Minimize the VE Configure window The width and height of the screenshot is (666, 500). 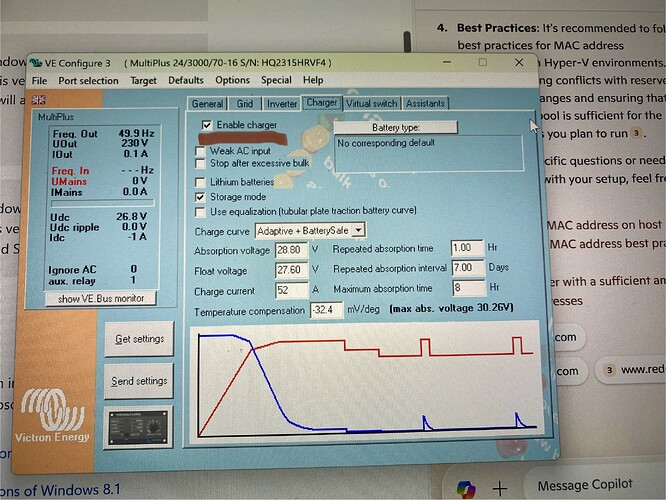[x=447, y=62]
